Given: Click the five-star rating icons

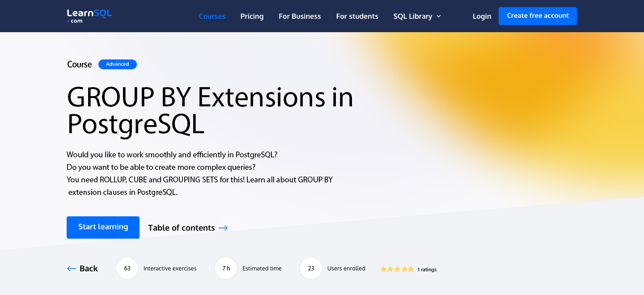Looking at the screenshot, I should [397, 269].
